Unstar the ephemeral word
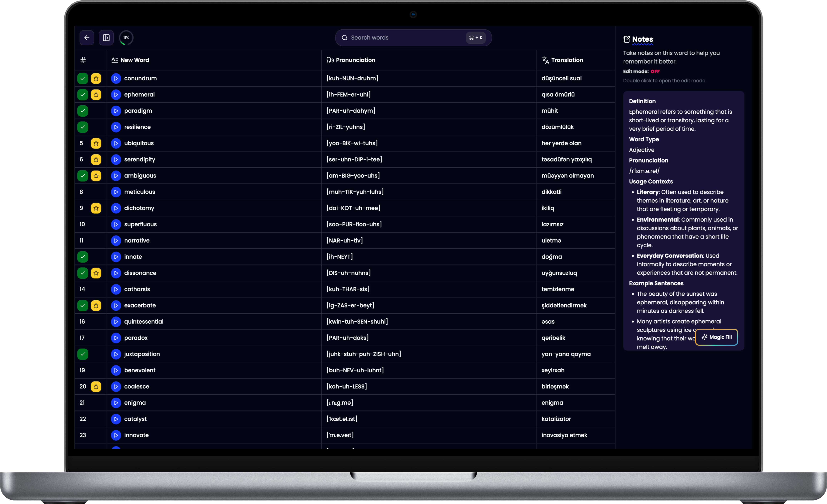 coord(96,94)
